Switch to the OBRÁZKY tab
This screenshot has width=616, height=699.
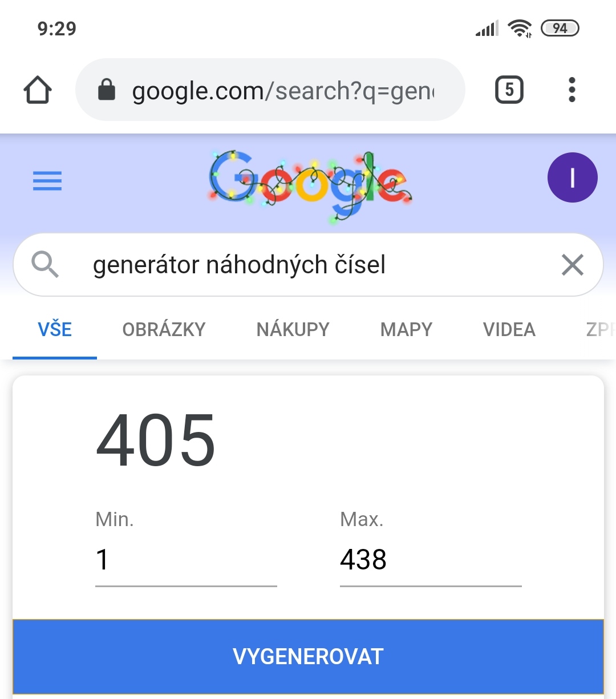(x=164, y=330)
